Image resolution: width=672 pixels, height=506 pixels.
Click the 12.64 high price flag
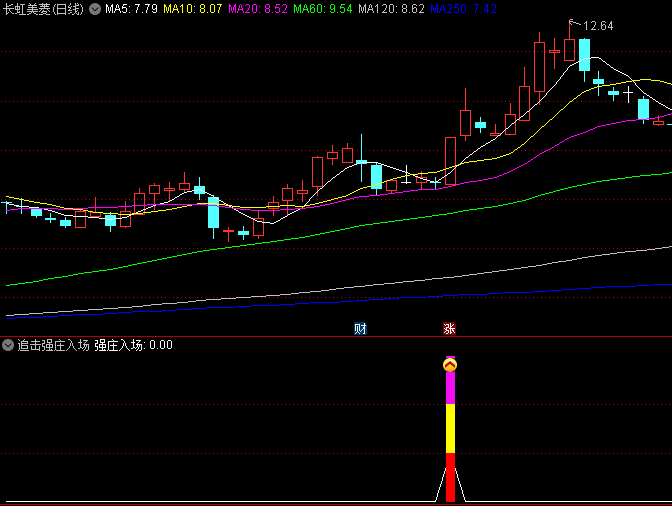[x=597, y=25]
